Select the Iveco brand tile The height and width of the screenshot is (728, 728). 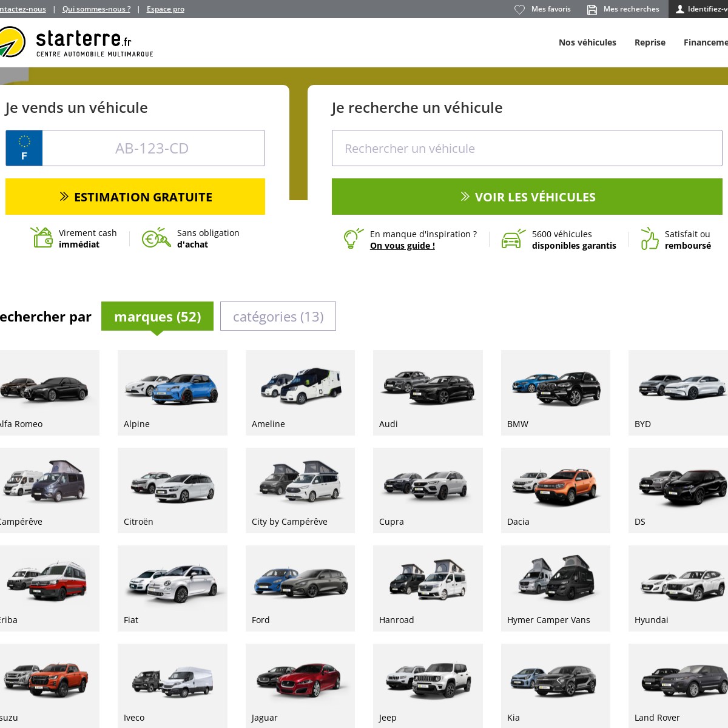click(x=172, y=686)
